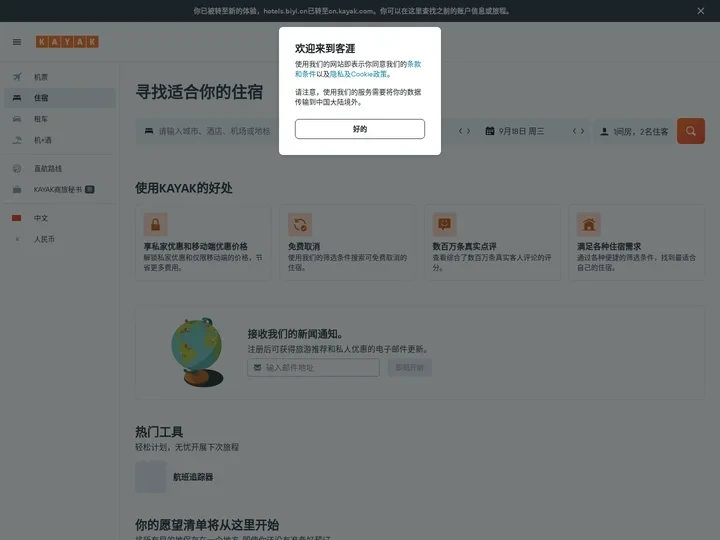Viewport: 720px width, 540px height.
Task: Click previous-day arrow left of 9月18日 calendar icon
Action: coord(461,131)
